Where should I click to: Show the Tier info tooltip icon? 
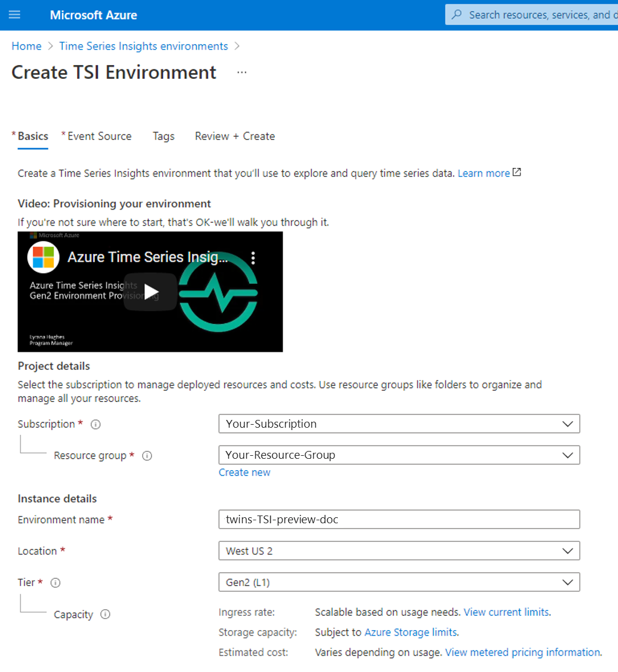click(56, 582)
